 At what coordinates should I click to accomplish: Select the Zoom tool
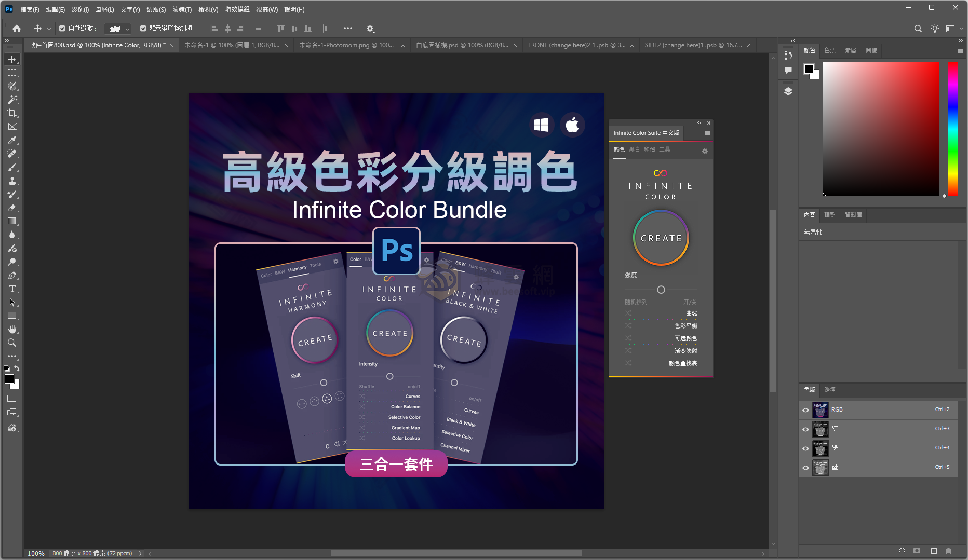(12, 343)
